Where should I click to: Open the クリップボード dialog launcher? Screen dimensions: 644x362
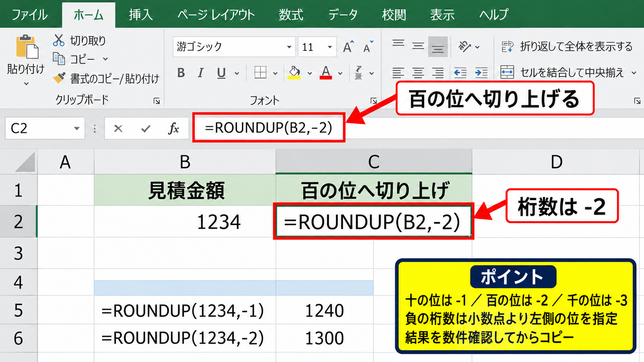[156, 101]
